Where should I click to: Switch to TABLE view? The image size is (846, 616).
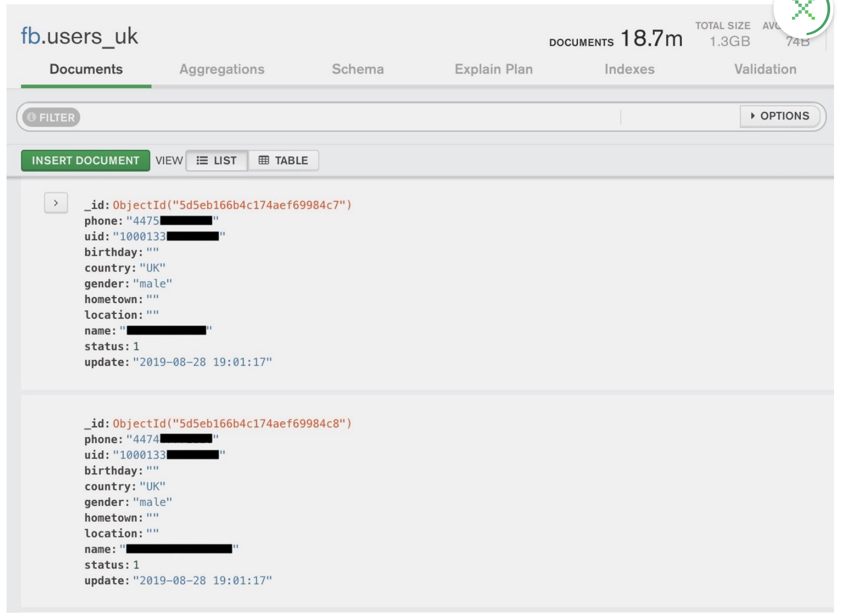click(283, 161)
